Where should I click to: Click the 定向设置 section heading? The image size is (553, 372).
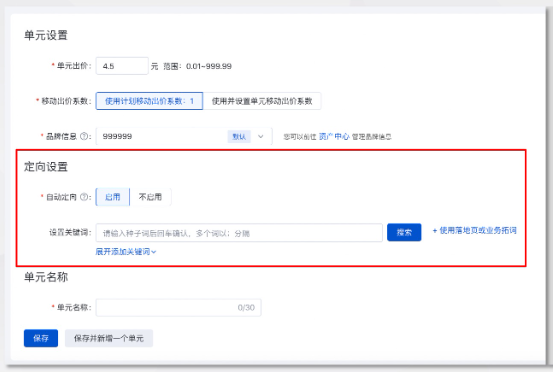46,167
